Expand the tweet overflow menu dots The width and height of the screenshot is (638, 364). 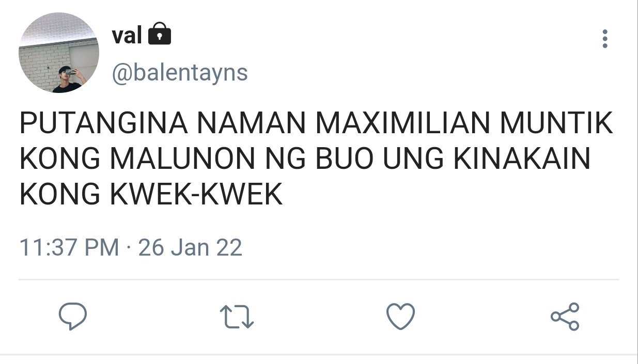605,39
